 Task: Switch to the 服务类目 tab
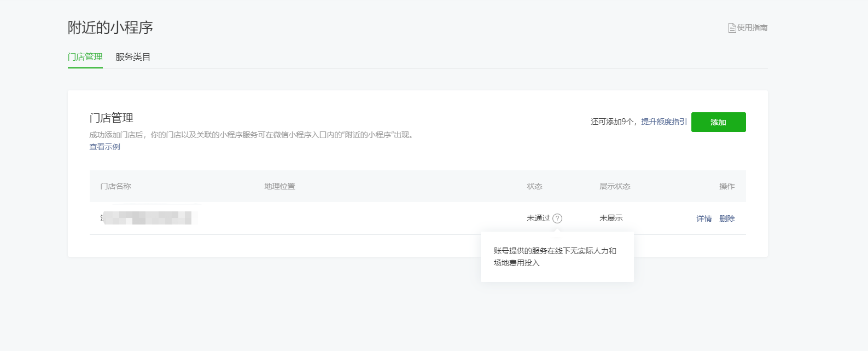coord(133,57)
